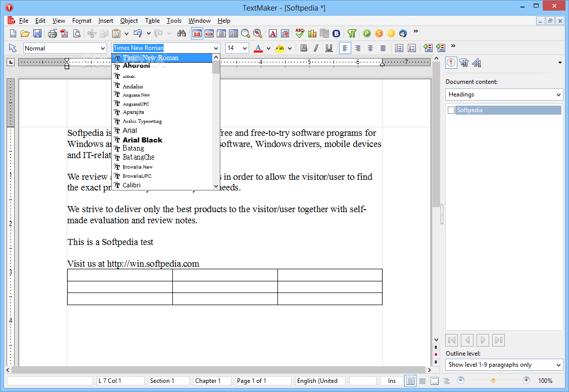Screen dimensions: 569x392
Task: Jump to first heading navigation button
Action: (451, 340)
